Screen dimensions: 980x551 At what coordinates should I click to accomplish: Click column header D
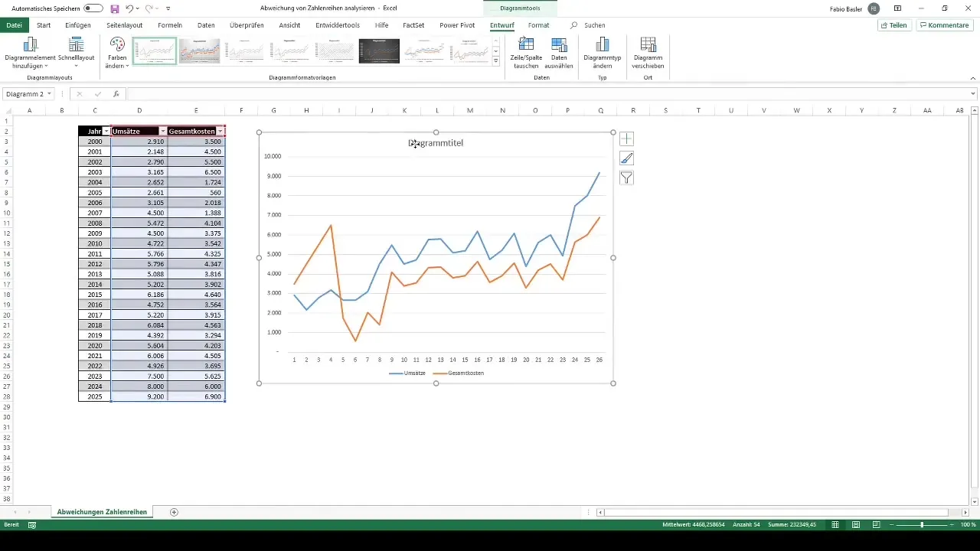[x=139, y=111]
